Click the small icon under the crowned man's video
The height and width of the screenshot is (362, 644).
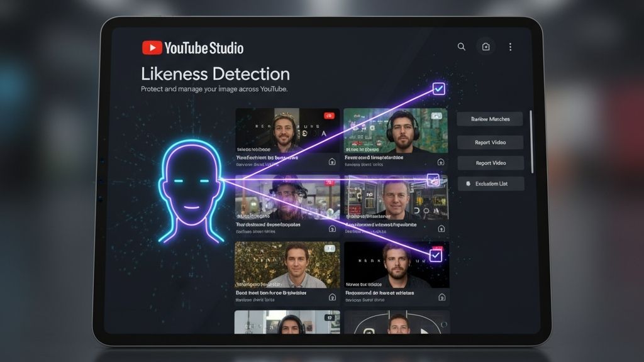[332, 162]
